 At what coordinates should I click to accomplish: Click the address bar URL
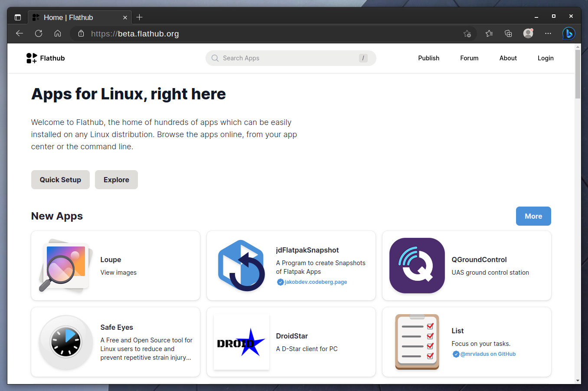click(135, 34)
